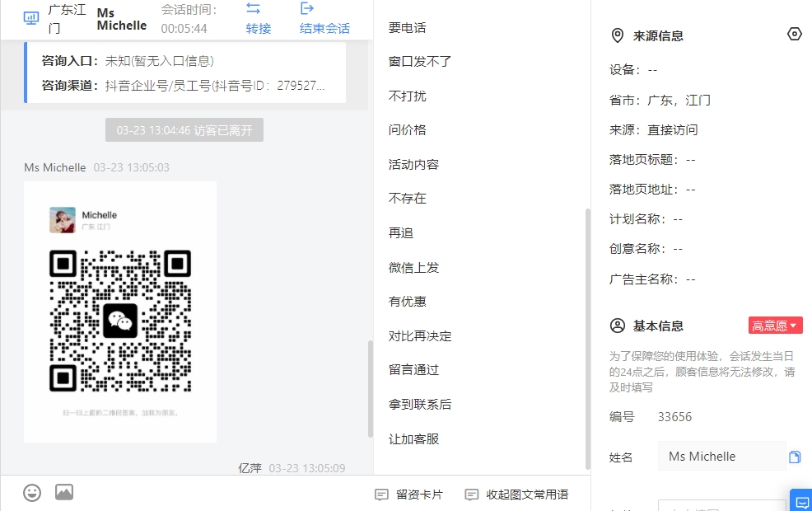
Task: Click the customer ID number 33656
Action: pos(674,417)
